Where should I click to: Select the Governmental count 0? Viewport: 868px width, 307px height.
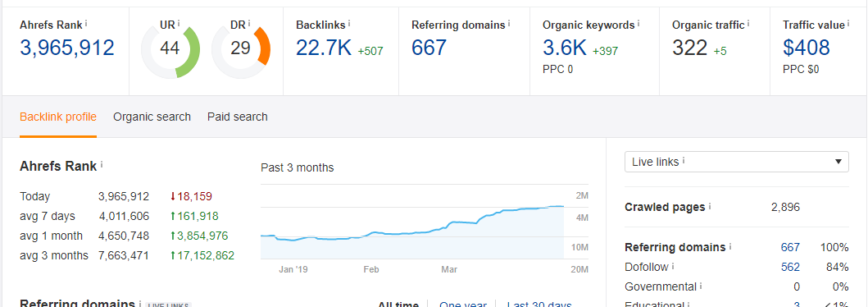[798, 287]
